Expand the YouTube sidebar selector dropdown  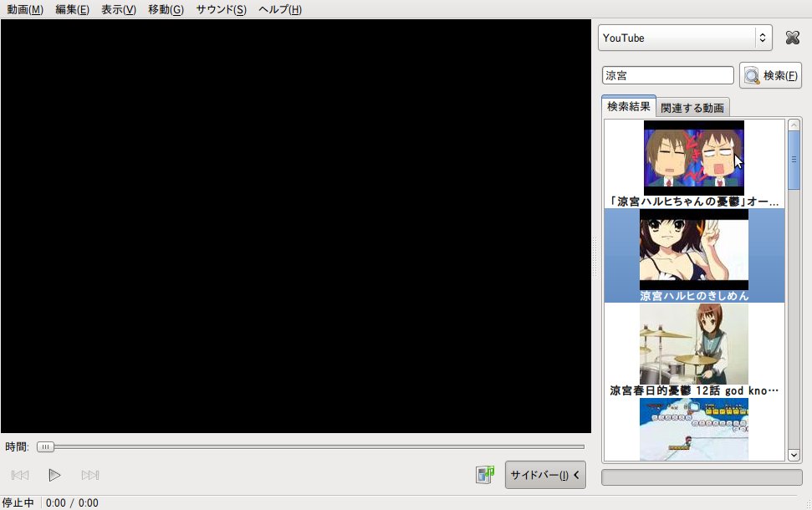coord(685,38)
